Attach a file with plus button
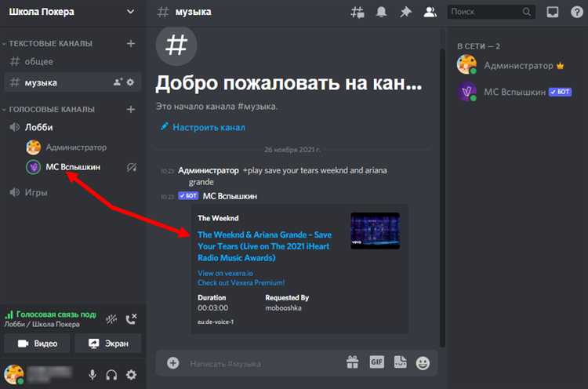The width and height of the screenshot is (588, 389). (173, 363)
